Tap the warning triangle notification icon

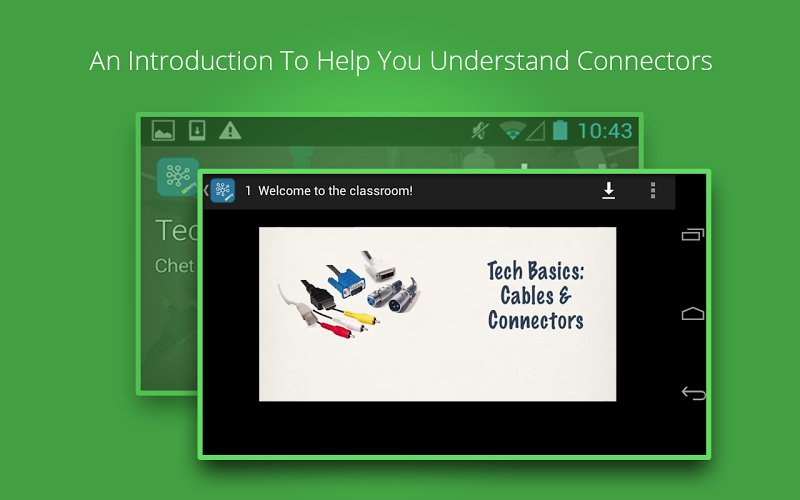[x=230, y=131]
